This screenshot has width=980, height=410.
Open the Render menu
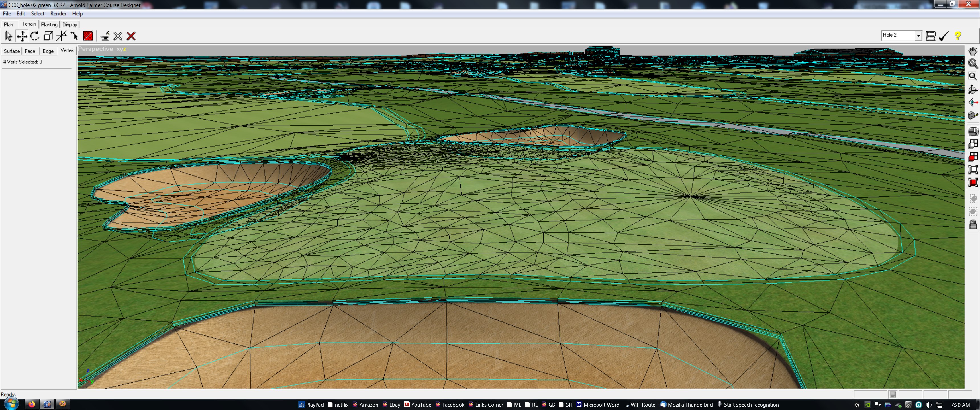(x=58, y=14)
